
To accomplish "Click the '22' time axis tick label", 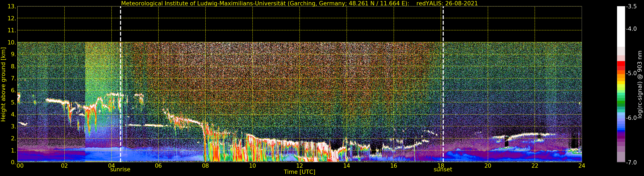I will click(535, 166).
